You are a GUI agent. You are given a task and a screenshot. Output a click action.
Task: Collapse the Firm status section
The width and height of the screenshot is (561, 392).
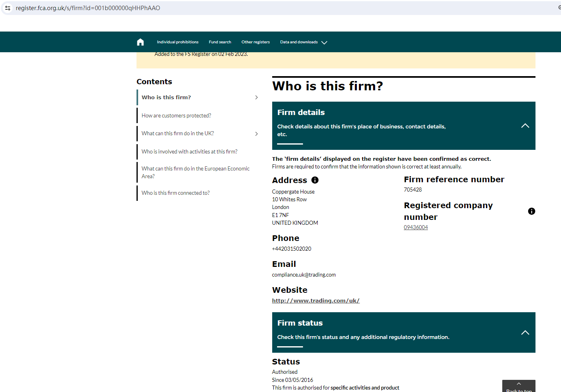coord(525,333)
